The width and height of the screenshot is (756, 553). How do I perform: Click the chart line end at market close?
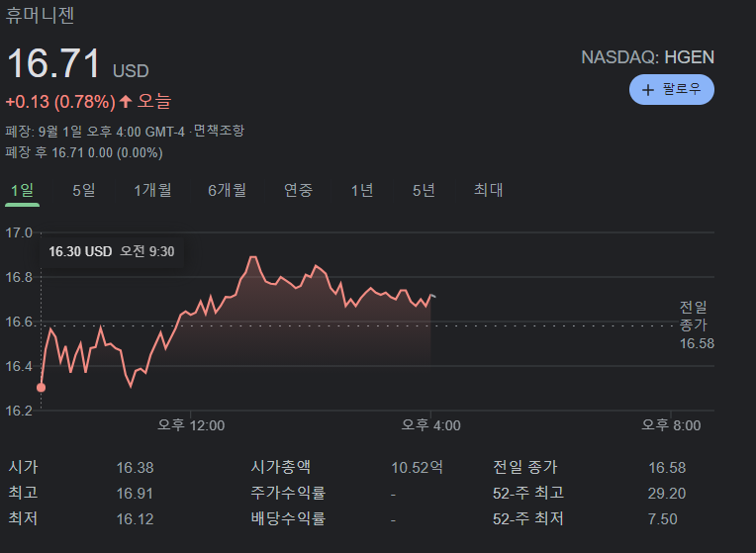[x=431, y=295]
